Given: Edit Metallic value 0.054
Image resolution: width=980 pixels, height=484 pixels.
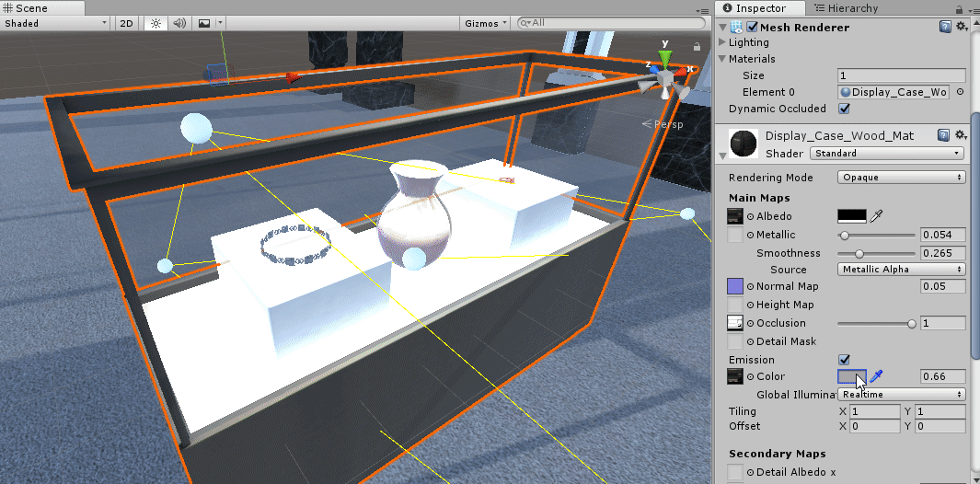Looking at the screenshot, I should coord(943,236).
